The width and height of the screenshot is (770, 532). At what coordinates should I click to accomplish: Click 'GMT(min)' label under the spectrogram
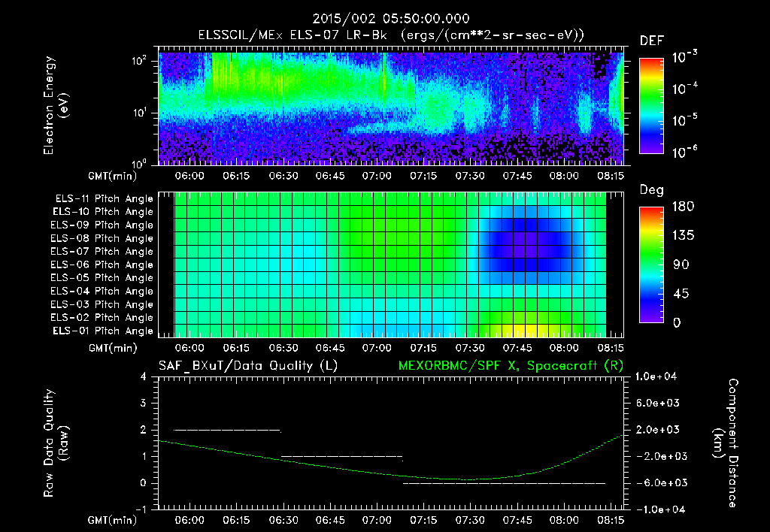coord(113,176)
